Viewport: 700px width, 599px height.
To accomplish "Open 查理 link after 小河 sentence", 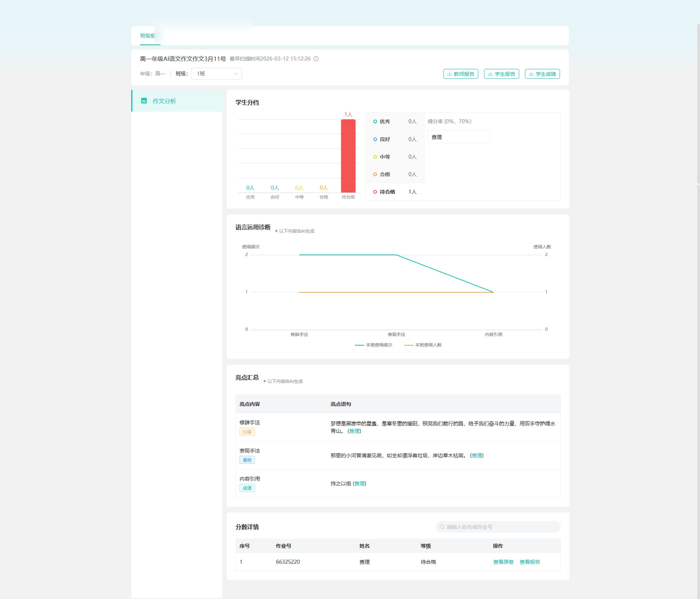I will (x=477, y=455).
